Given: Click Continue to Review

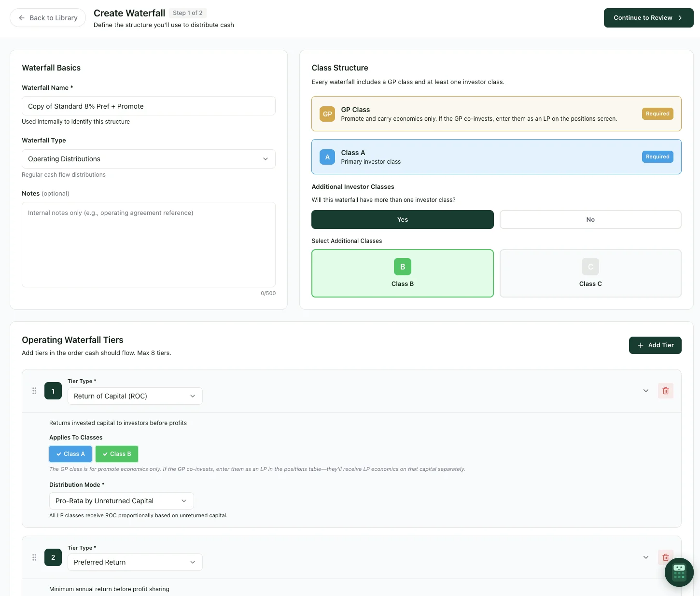Looking at the screenshot, I should [648, 17].
